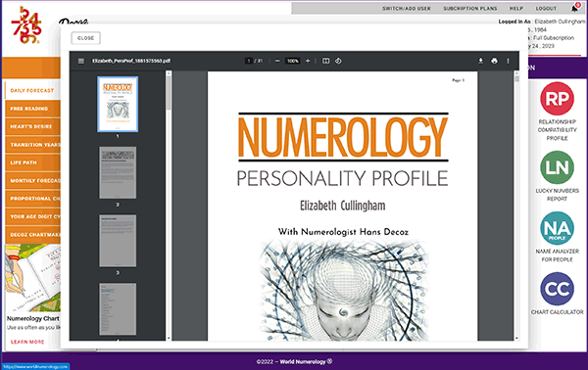The height and width of the screenshot is (370, 588).
Task: Click the LOGOUT menu item
Action: point(546,8)
